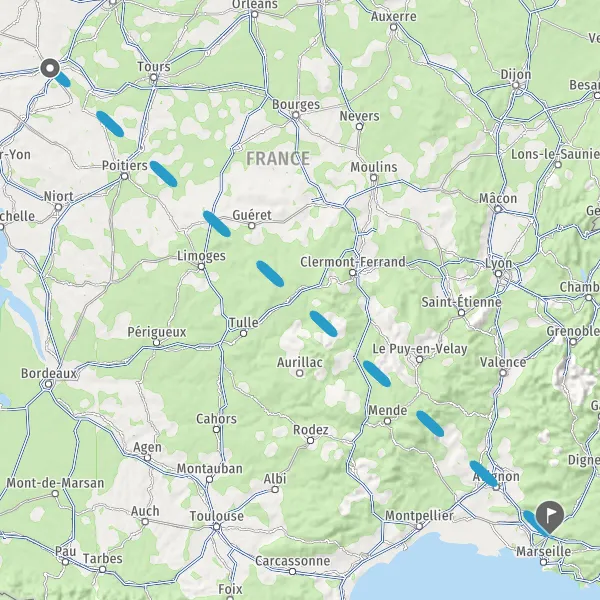600x600 pixels.
Task: Click the Poitiers city label
Action: click(125, 166)
